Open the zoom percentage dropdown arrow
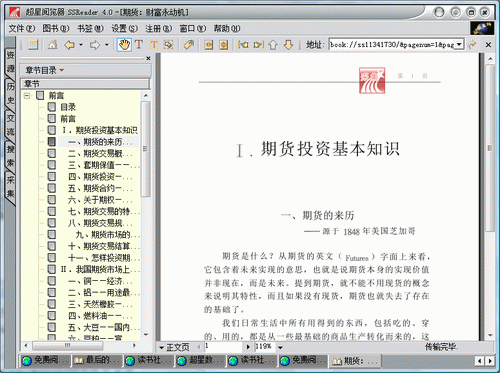Viewport: 500px width, 373px height. [280, 347]
